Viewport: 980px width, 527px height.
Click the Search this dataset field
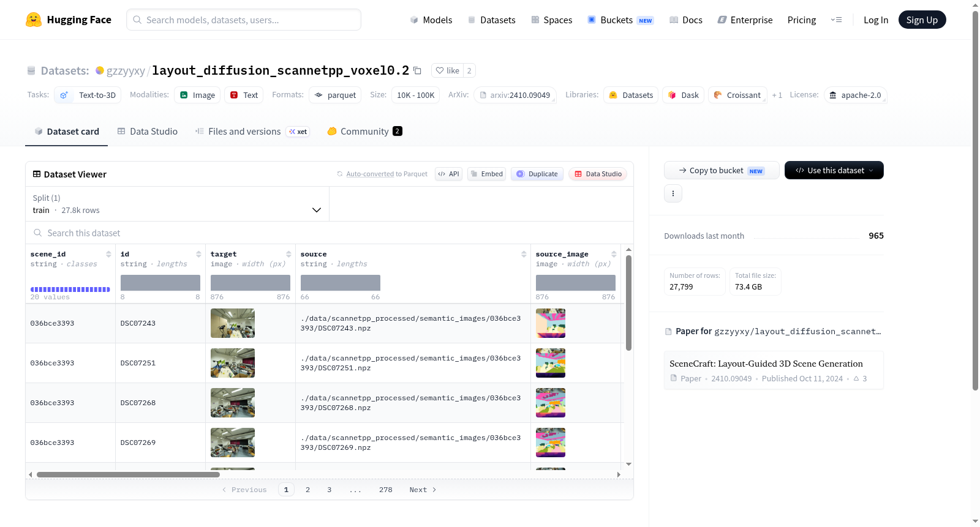coord(330,233)
